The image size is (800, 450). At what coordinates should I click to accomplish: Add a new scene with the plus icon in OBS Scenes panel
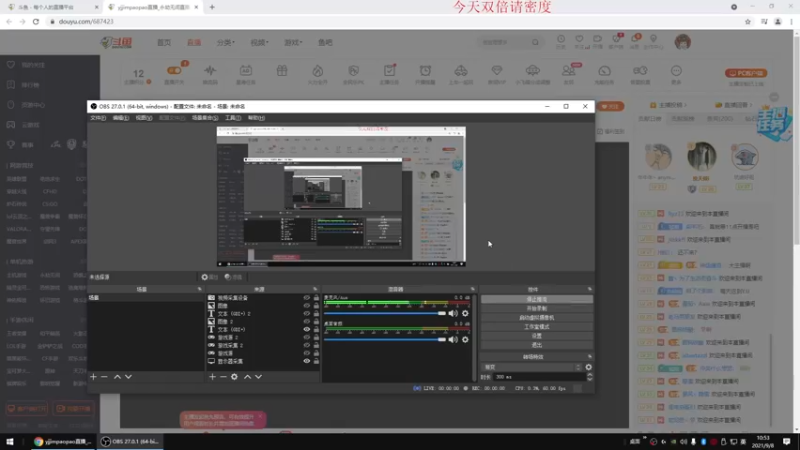tap(93, 377)
